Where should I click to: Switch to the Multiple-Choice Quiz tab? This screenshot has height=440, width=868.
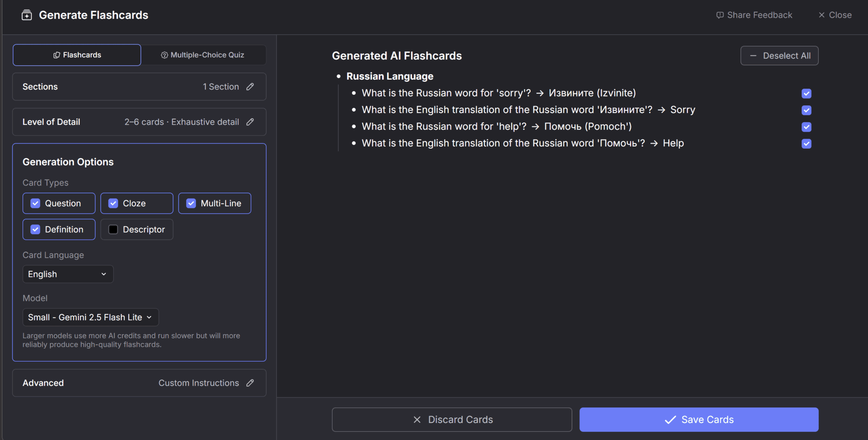coord(207,55)
